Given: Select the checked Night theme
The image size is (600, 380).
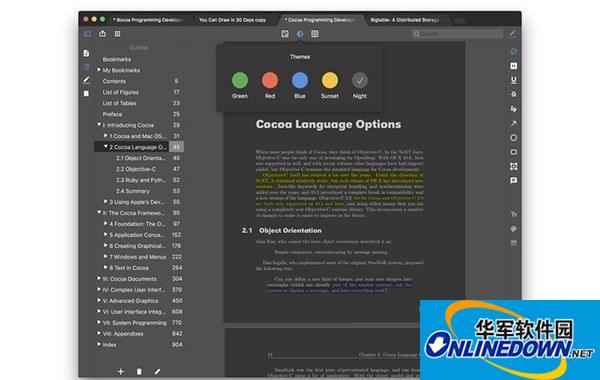Looking at the screenshot, I should [x=360, y=80].
